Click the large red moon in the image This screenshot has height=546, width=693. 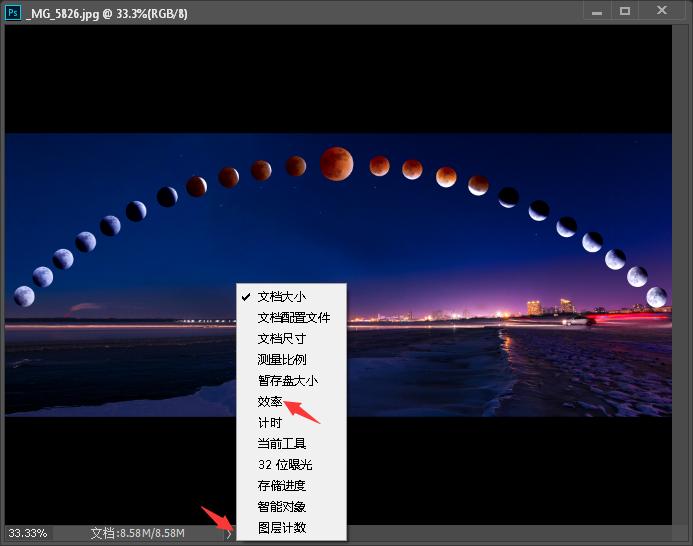point(336,163)
